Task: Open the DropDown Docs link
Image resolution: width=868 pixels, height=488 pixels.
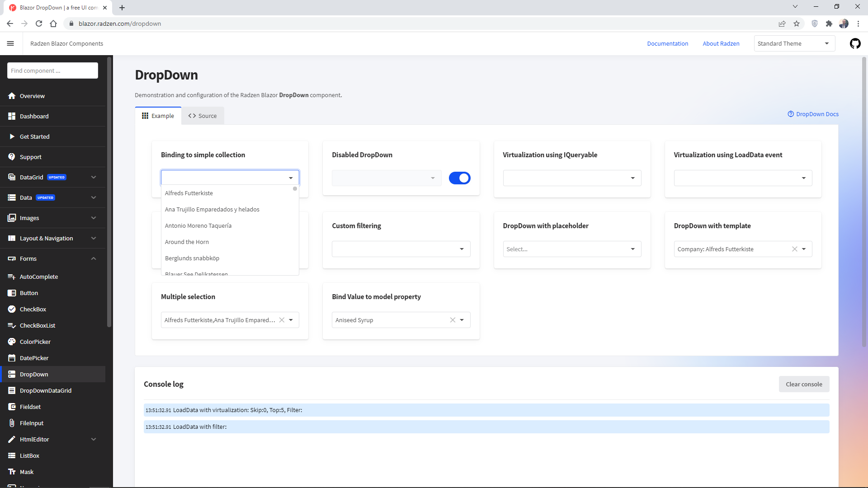Action: tap(813, 114)
